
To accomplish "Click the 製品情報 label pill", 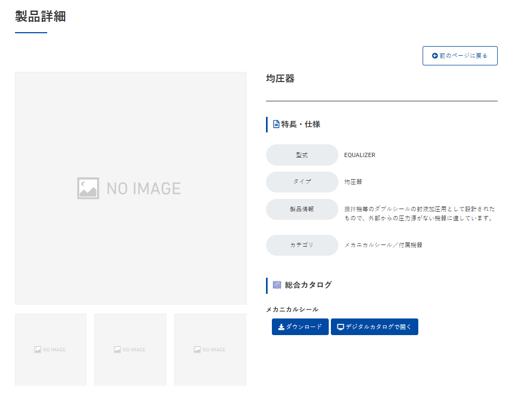I will point(302,209).
